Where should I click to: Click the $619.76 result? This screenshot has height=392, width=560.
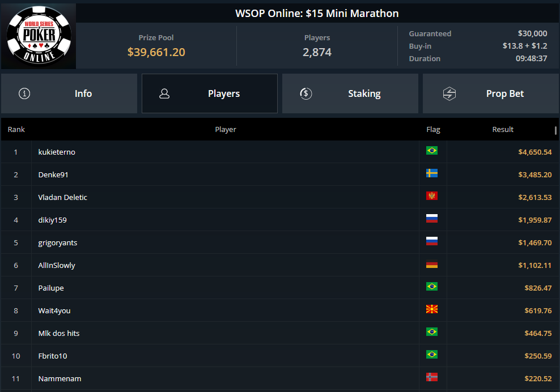[x=538, y=310]
